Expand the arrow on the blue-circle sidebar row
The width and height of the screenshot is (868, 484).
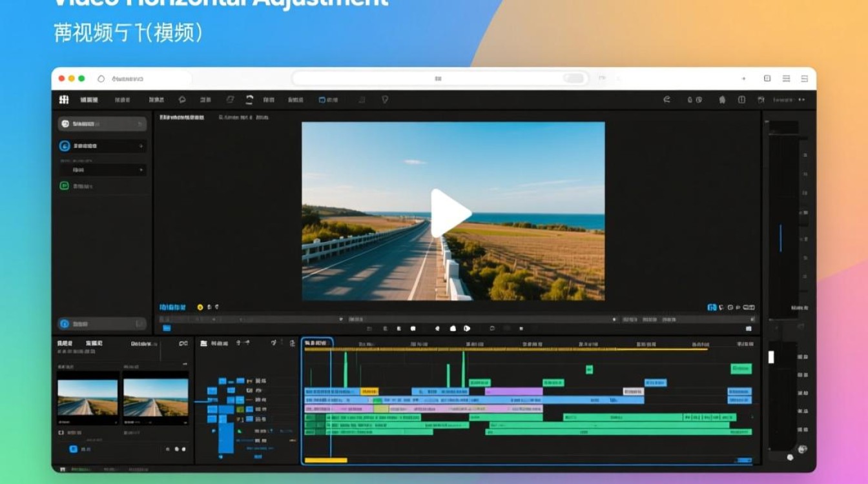(x=141, y=146)
